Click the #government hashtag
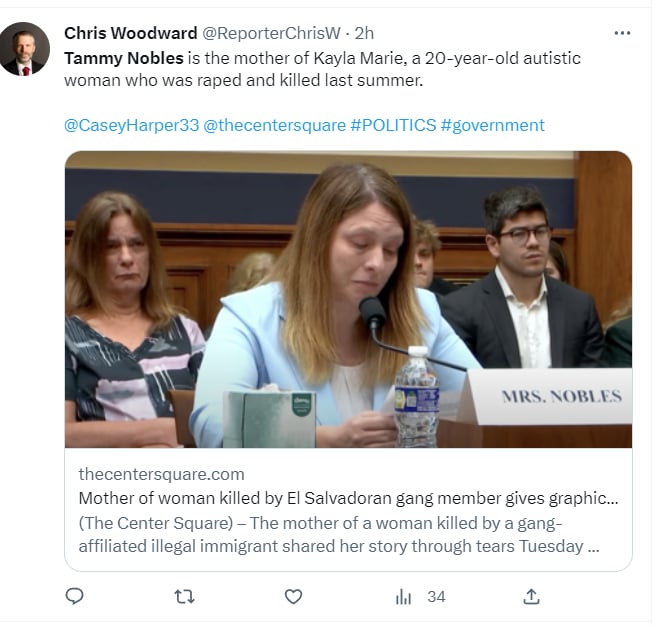The image size is (657, 625). click(x=492, y=125)
